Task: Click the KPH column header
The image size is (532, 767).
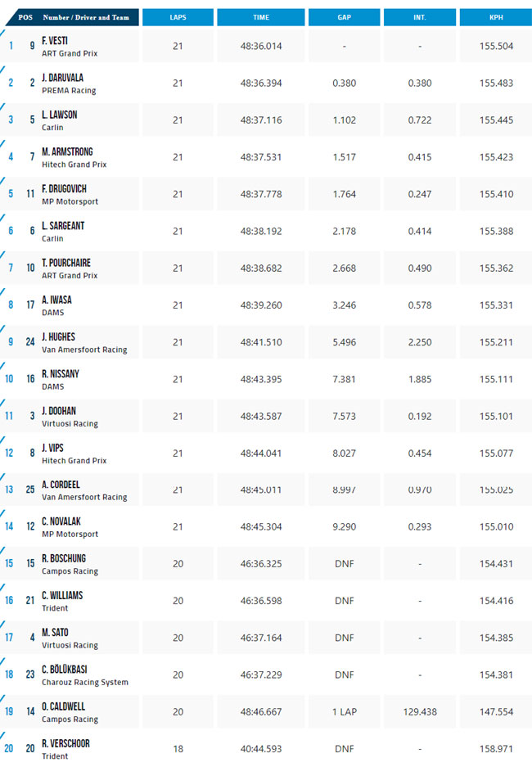Action: tap(496, 17)
